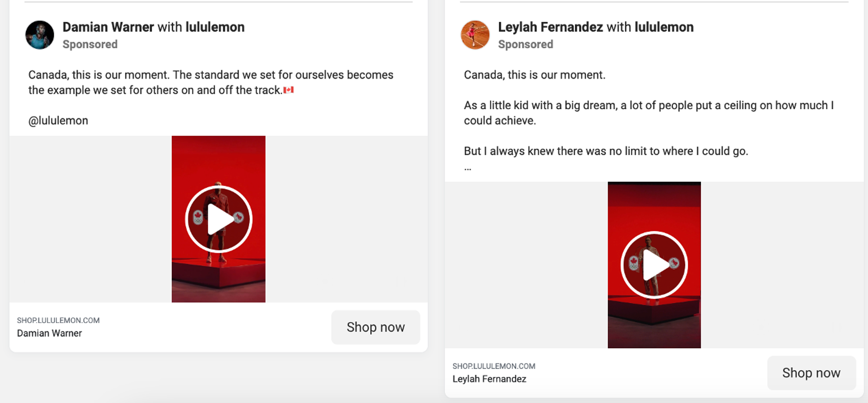
Task: Click Damian Warner's video thumbnail
Action: tap(218, 169)
